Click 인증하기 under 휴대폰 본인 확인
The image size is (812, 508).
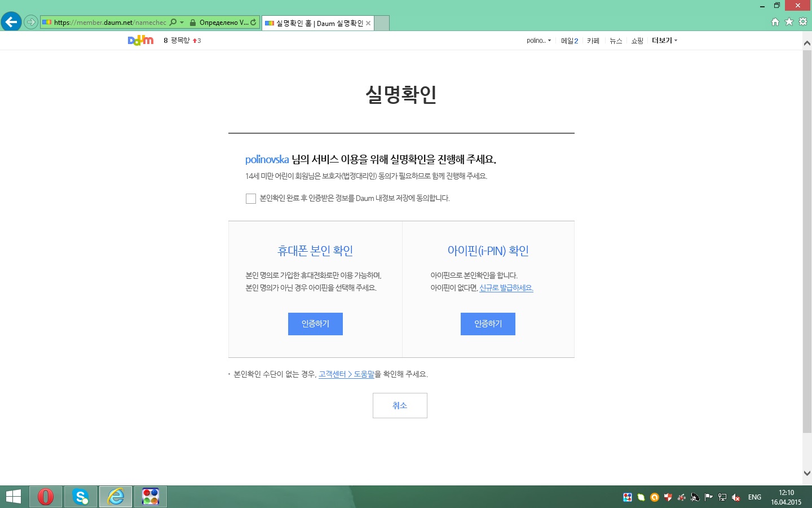(x=315, y=324)
